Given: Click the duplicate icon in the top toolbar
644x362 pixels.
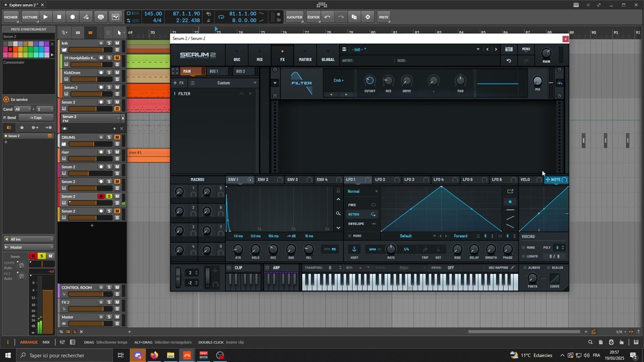Looking at the screenshot, I should coord(354,17).
